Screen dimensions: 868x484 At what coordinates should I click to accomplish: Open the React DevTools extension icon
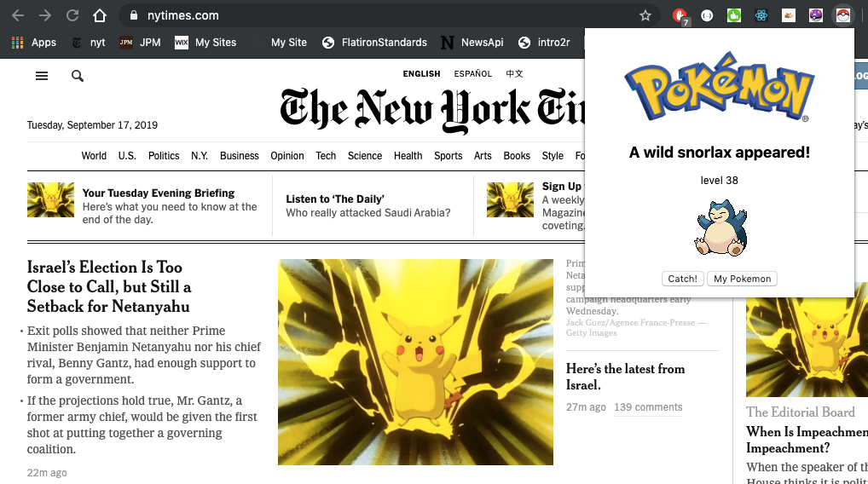[x=761, y=15]
